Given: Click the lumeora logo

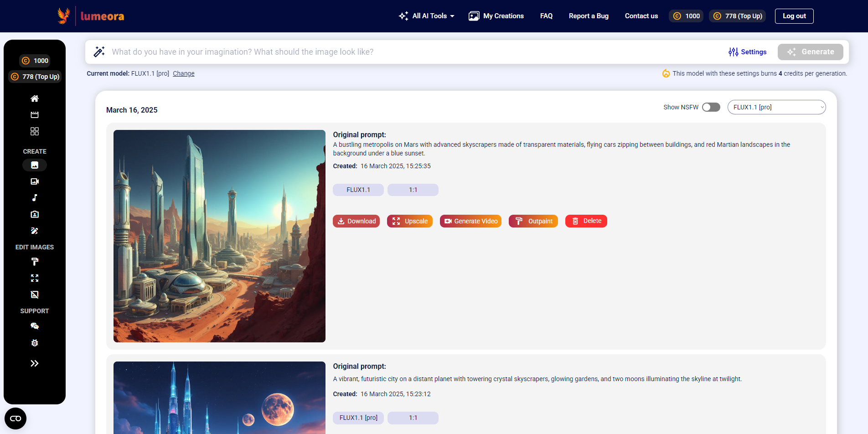Looking at the screenshot, I should tap(91, 16).
